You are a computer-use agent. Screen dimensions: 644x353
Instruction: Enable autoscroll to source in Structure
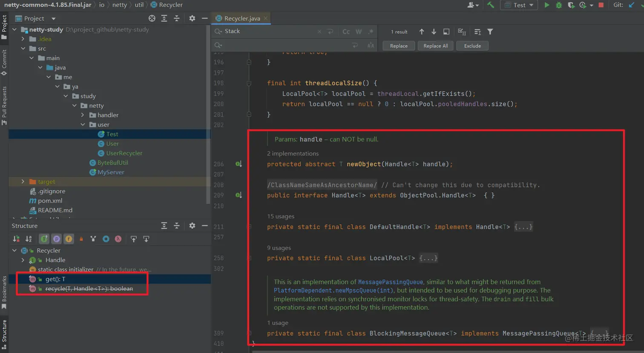(x=134, y=239)
